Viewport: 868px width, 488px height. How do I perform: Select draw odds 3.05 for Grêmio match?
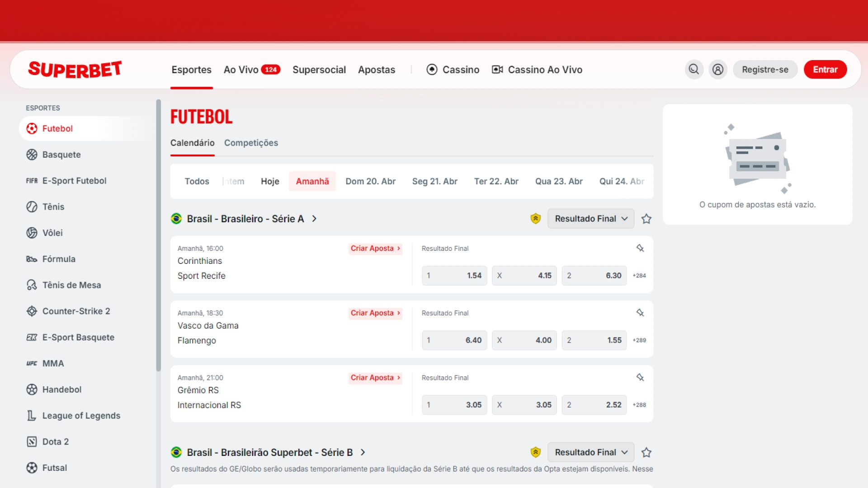pyautogui.click(x=524, y=405)
